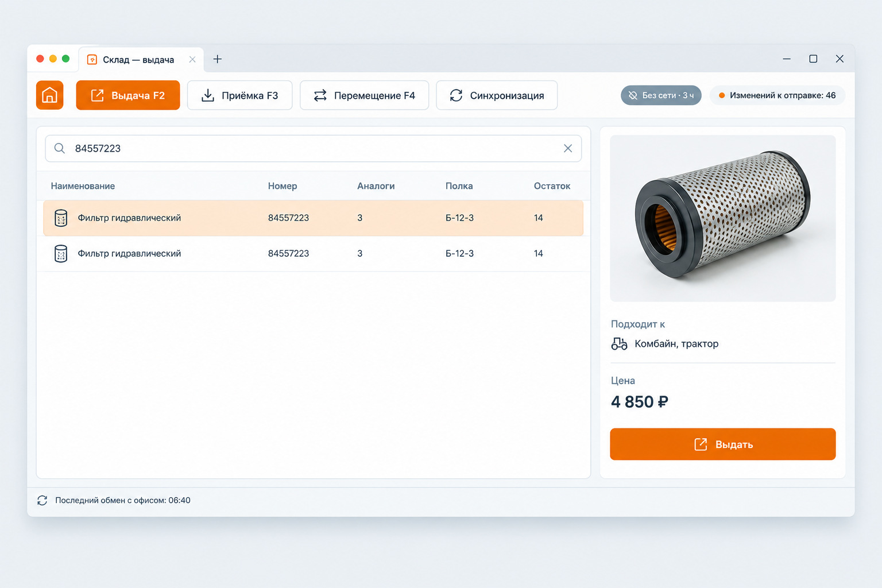
Task: Click the tractor icon under Подходит к
Action: click(619, 343)
